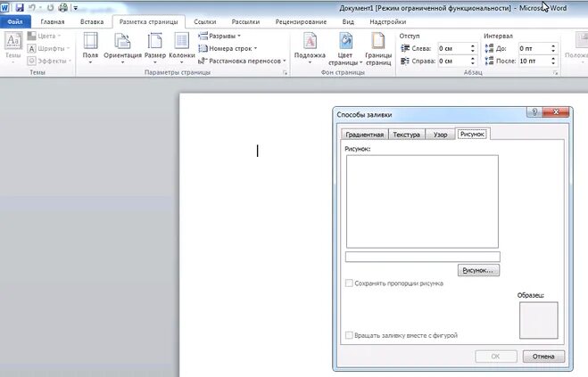This screenshot has height=377, width=588.
Task: Click the Образец sample preview box
Action: pyautogui.click(x=539, y=320)
